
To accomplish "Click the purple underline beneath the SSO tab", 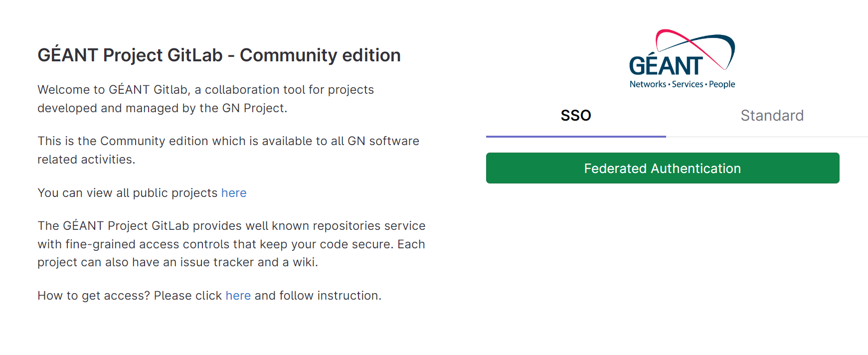I will click(576, 136).
